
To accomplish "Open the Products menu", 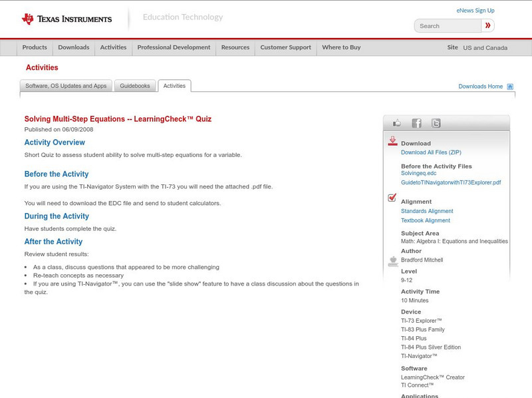I will (35, 47).
